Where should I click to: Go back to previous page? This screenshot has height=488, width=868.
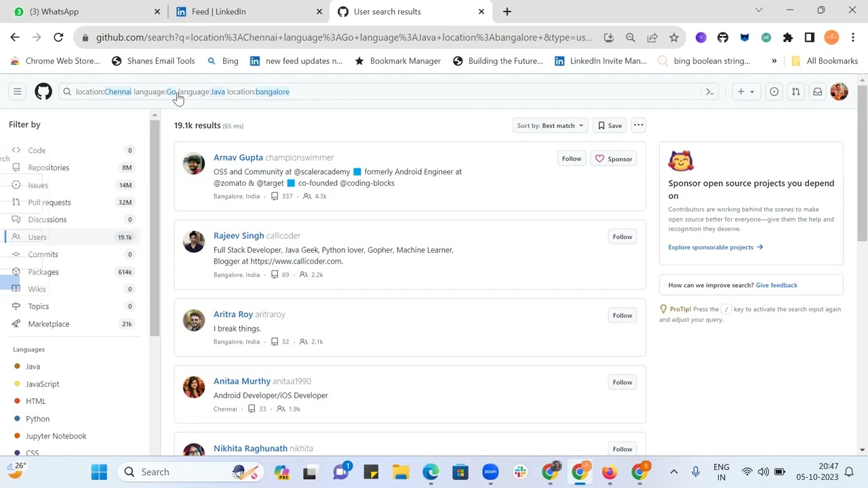pyautogui.click(x=15, y=37)
